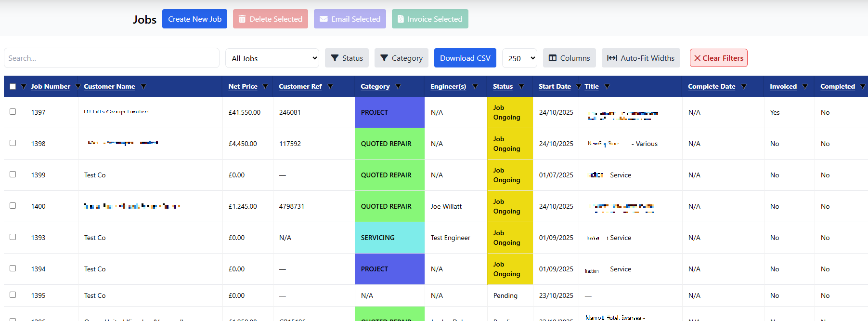The height and width of the screenshot is (321, 868).
Task: Tick the select-all checkbox in table header
Action: click(13, 87)
